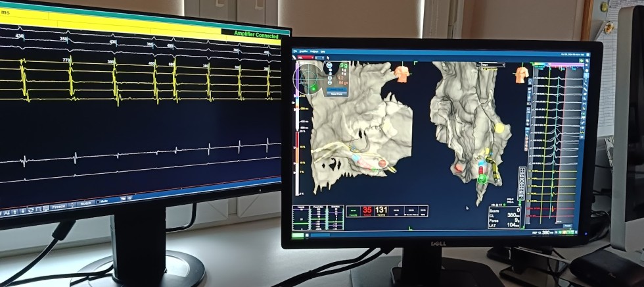Open the File menu in mapping software
The width and height of the screenshot is (644, 287).
click(295, 51)
